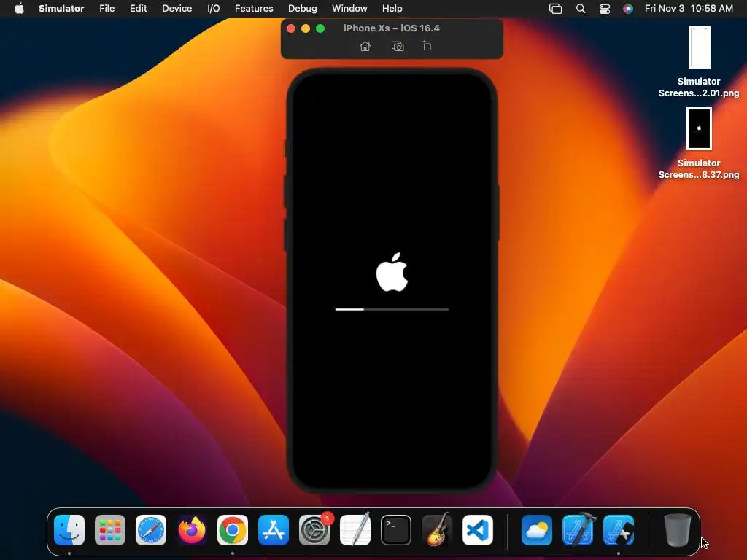
Task: Open the Edit menu
Action: pos(138,8)
